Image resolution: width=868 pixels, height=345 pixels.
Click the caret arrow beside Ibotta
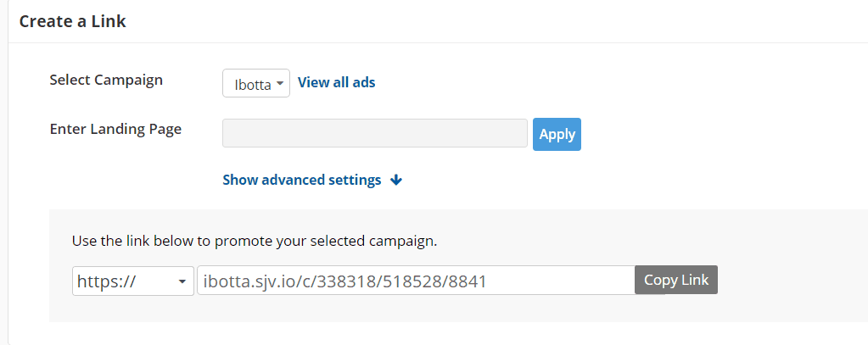[x=279, y=83]
